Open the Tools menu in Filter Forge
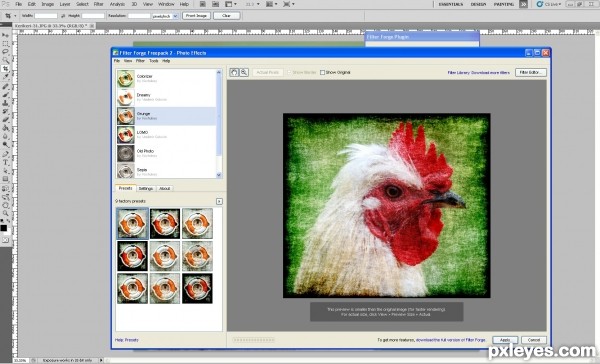The image size is (600, 364). pos(153,61)
